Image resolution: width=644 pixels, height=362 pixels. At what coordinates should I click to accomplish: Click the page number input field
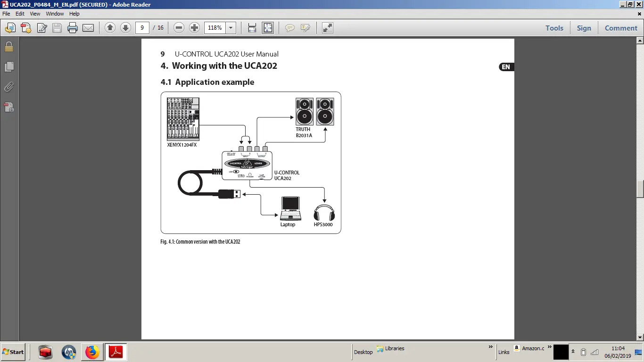[x=142, y=28]
